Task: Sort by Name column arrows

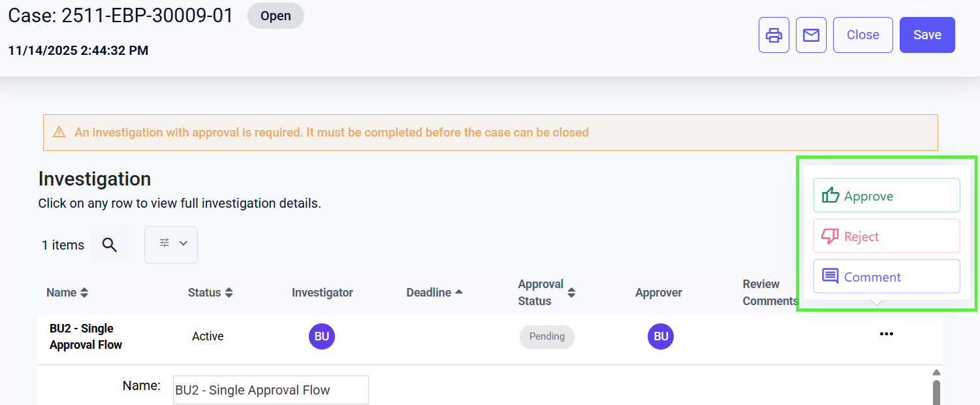Action: click(84, 293)
